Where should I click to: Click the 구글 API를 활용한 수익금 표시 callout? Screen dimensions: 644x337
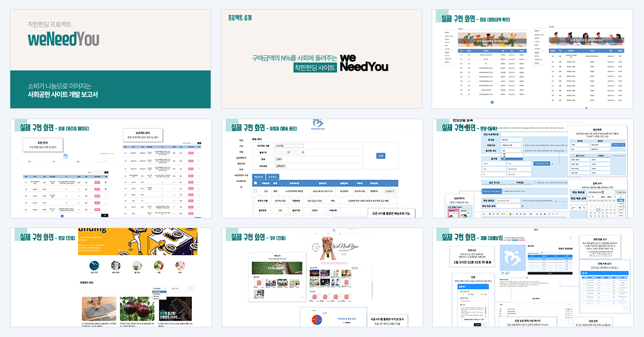point(387,321)
